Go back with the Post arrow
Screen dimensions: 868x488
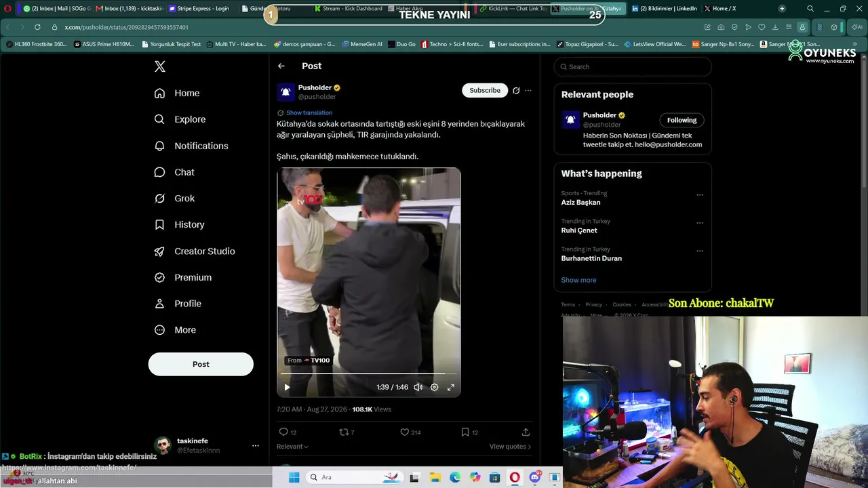(x=281, y=66)
